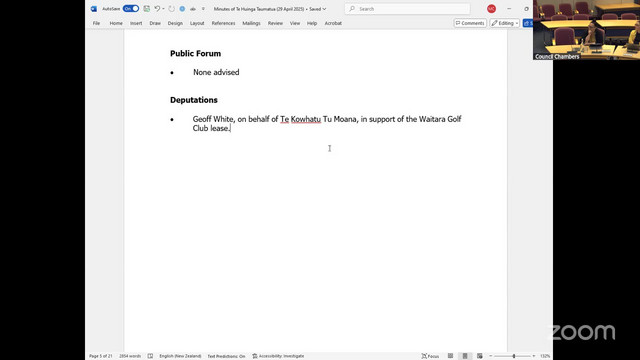Click into the Search box
Image resolution: width=640 pixels, height=360 pixels.
[x=407, y=9]
